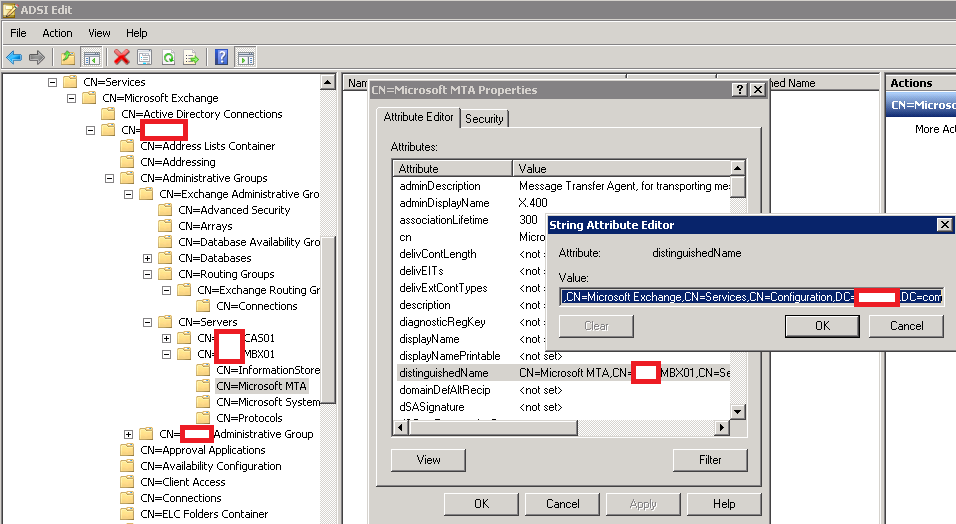Click scroll up arrow of Attributes list

click(x=737, y=168)
